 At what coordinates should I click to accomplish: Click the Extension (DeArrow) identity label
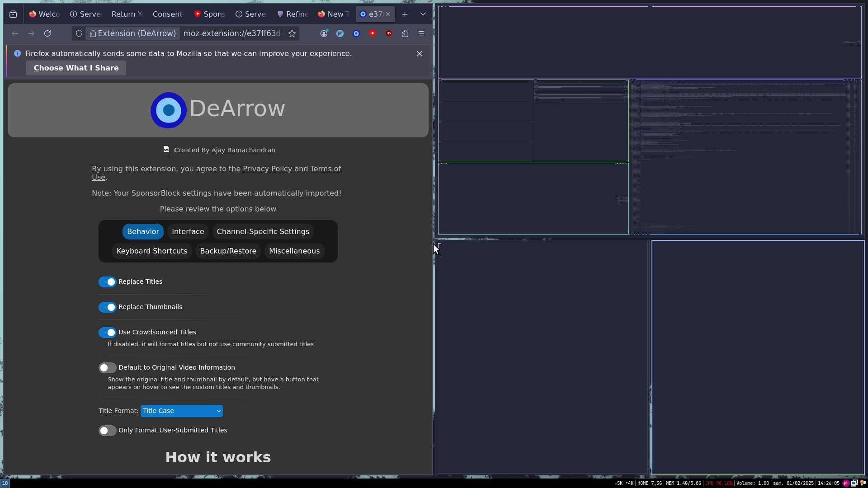click(x=132, y=33)
